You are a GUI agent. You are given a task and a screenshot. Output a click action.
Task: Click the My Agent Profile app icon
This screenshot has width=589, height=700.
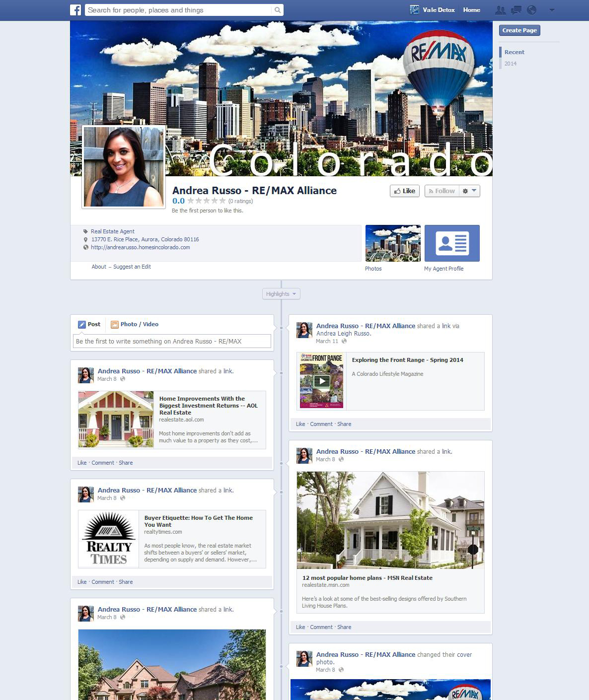(x=452, y=243)
